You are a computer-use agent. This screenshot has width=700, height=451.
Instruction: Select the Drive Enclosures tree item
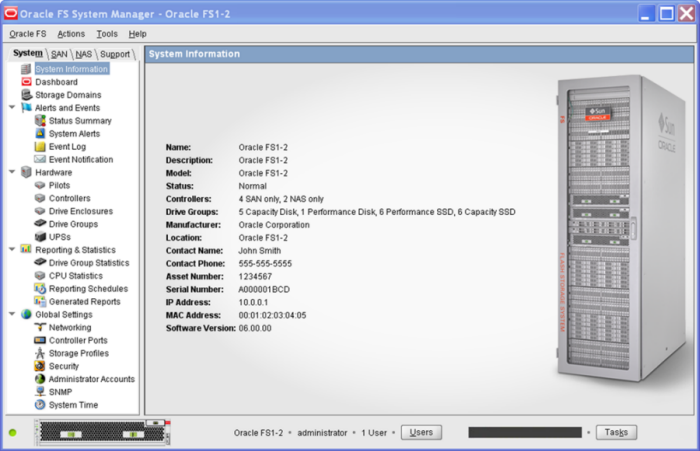pyautogui.click(x=81, y=211)
